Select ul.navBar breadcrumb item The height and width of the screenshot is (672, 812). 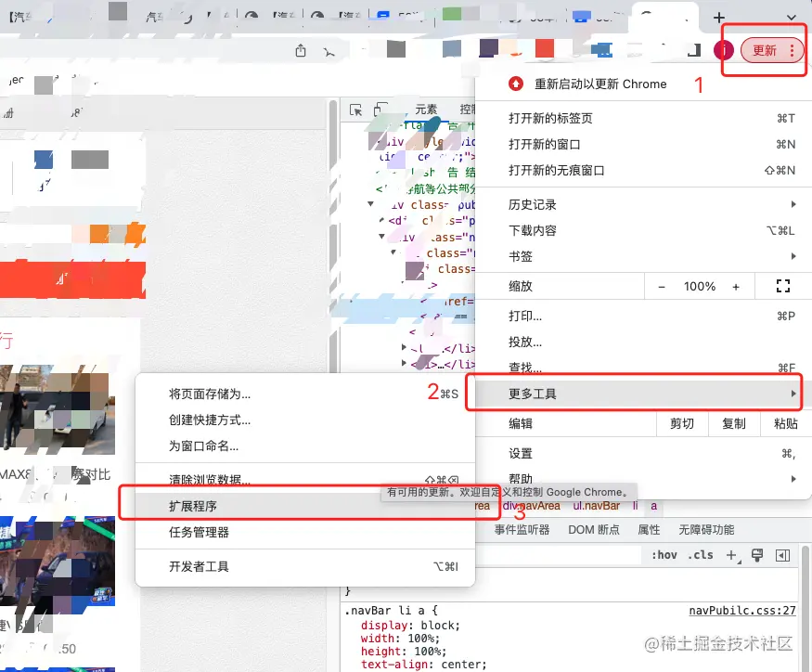click(596, 506)
